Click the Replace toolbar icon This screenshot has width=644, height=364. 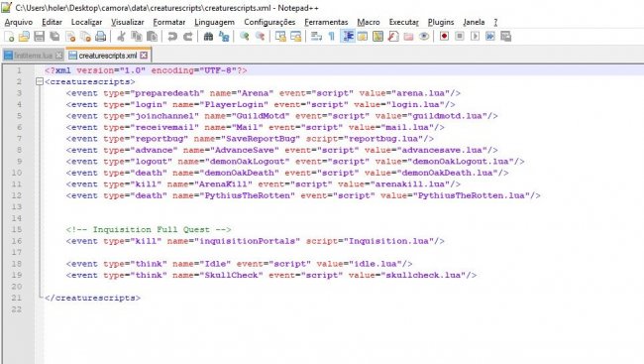tap(224, 37)
